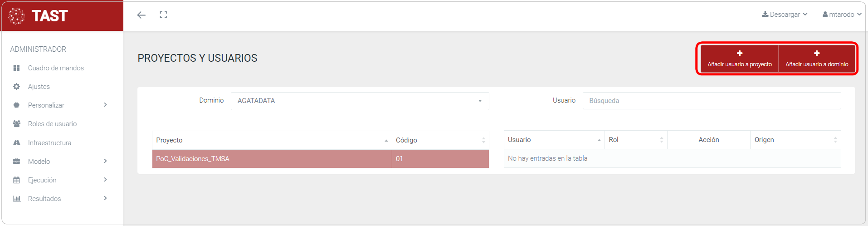868x226 pixels.
Task: Click the TAST logo icon
Action: pos(17,16)
